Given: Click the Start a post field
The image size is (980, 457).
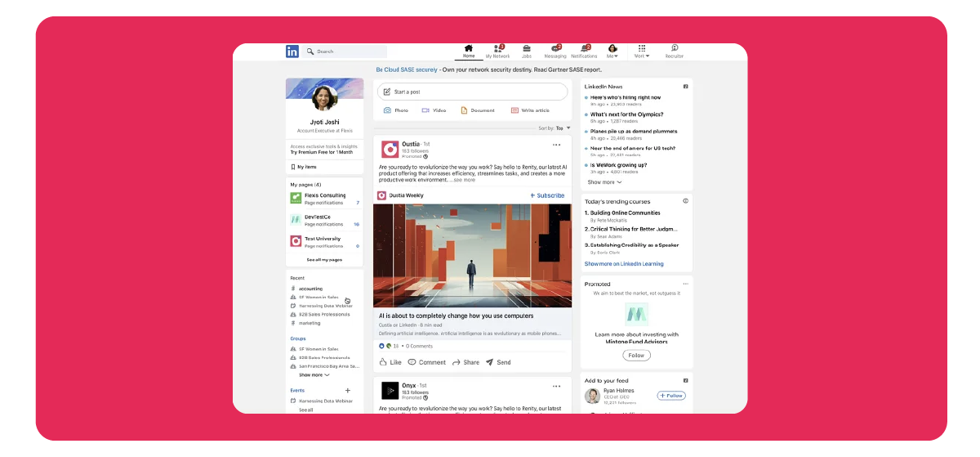Looking at the screenshot, I should (473, 92).
